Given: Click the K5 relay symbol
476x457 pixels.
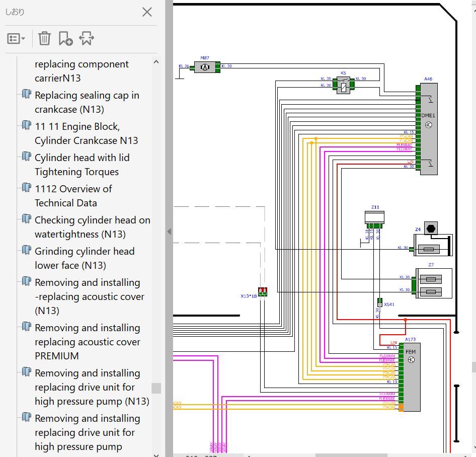Looking at the screenshot, I should 343,85.
